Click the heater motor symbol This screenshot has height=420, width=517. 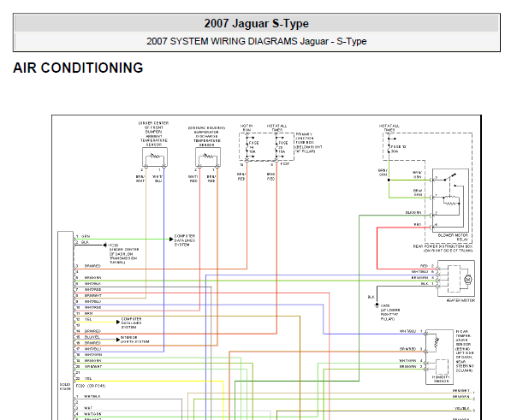[466, 279]
